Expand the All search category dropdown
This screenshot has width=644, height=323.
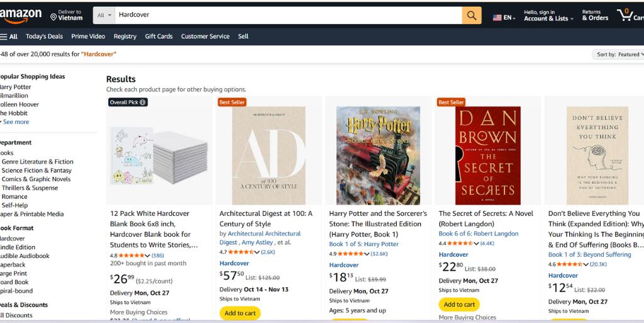coord(105,14)
